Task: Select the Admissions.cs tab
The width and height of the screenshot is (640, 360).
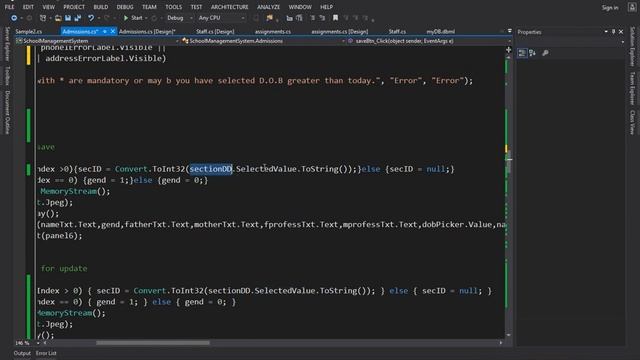Action: [x=80, y=31]
